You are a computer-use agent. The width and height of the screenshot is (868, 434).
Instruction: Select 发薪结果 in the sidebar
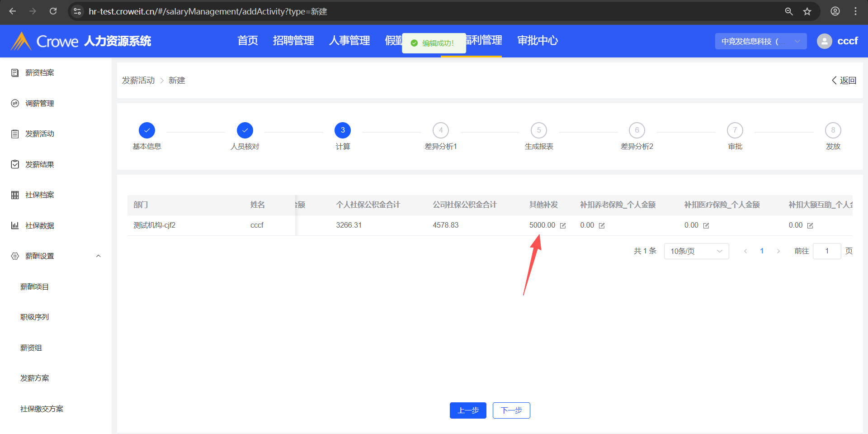(40, 164)
